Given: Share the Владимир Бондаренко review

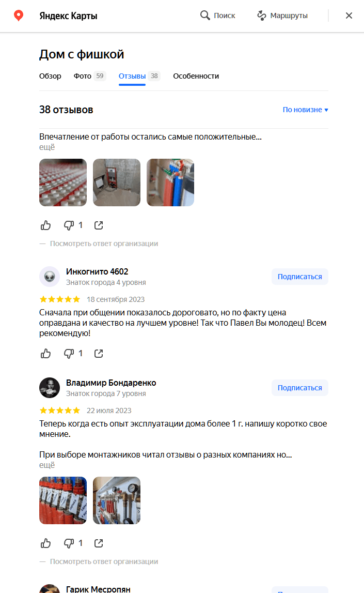Looking at the screenshot, I should point(99,543).
